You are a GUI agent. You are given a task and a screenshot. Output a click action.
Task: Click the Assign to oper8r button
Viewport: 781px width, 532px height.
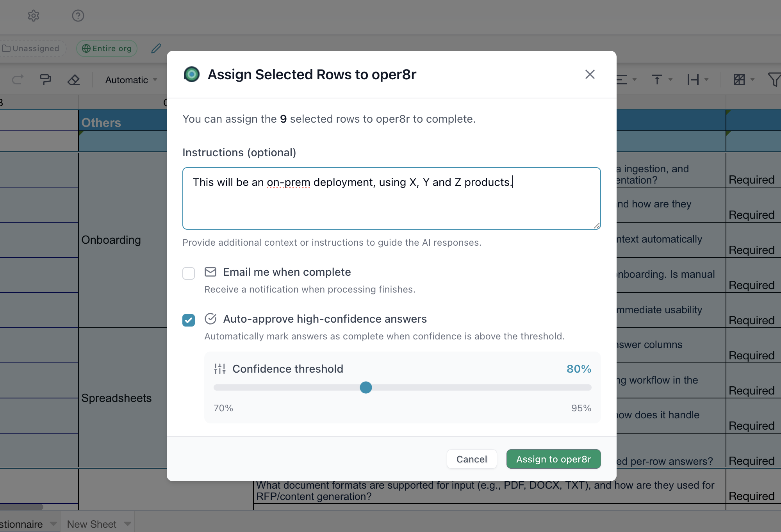(x=553, y=459)
